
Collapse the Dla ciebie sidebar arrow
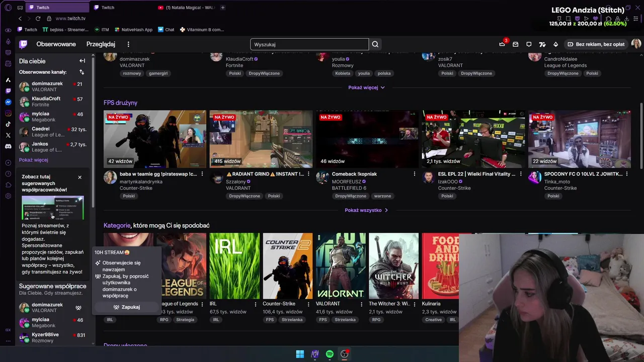82,61
